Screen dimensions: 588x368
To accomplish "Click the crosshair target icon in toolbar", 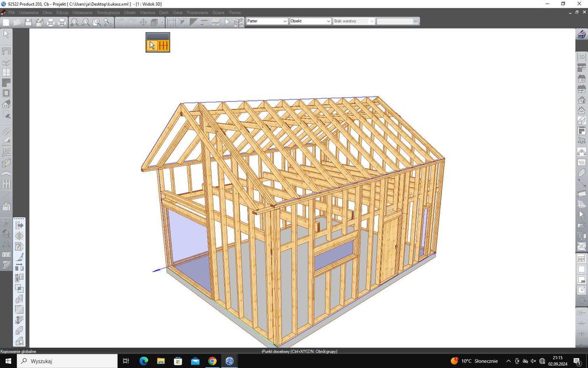I will [x=143, y=22].
